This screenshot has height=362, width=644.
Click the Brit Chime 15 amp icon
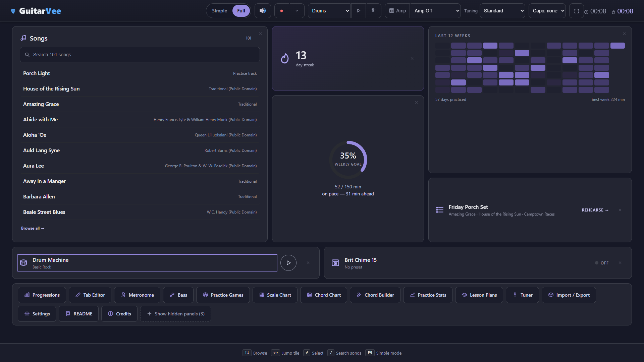pos(335,263)
